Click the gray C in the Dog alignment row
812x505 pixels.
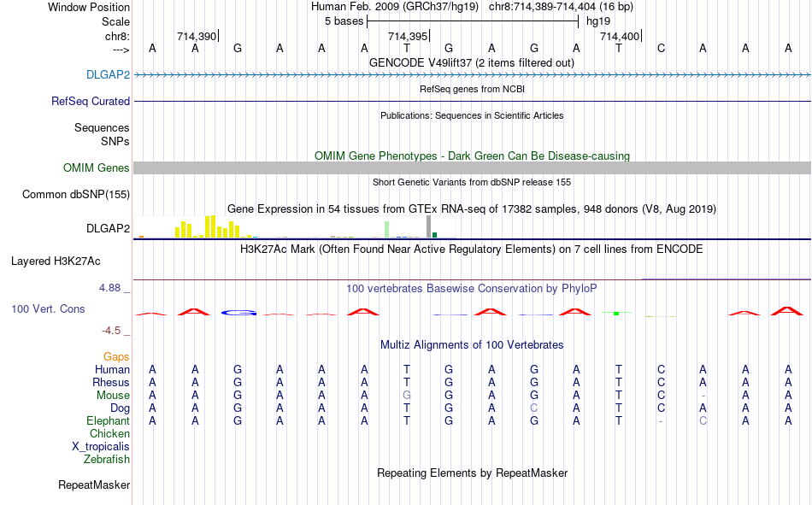point(534,408)
